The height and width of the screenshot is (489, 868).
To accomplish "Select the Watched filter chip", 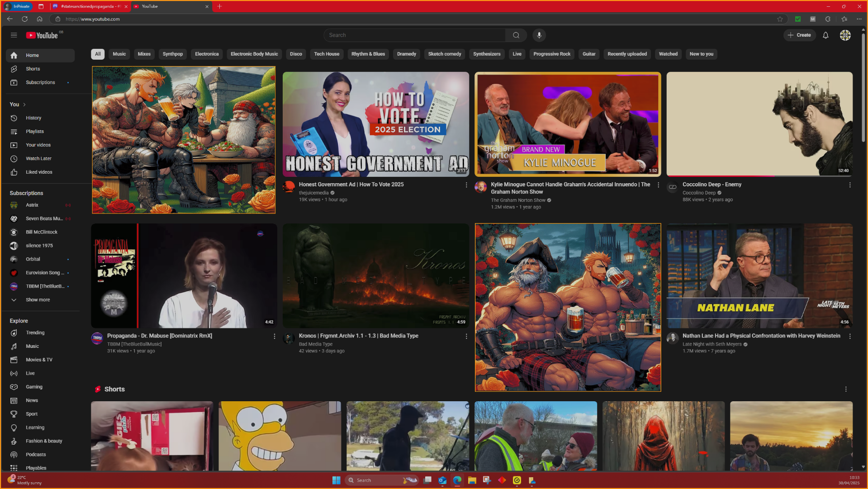I will 668,54.
